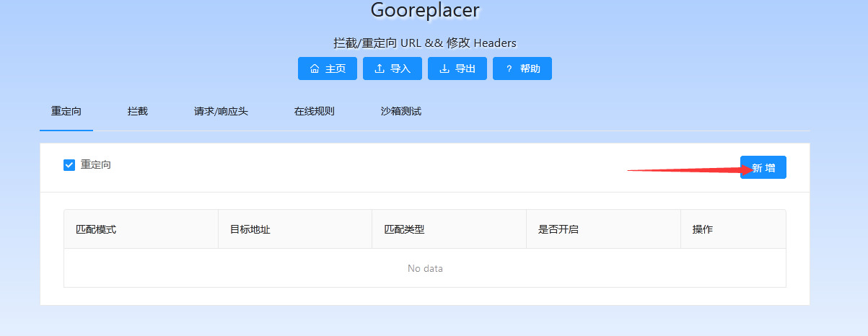Click the 匹配模式 column header
Image resolution: width=868 pixels, height=336 pixels.
click(x=141, y=229)
